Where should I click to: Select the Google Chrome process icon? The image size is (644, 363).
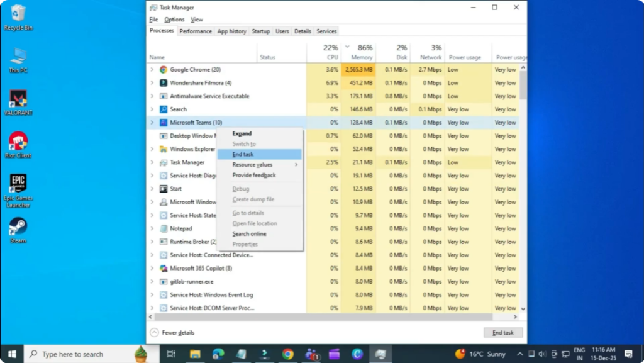[163, 69]
